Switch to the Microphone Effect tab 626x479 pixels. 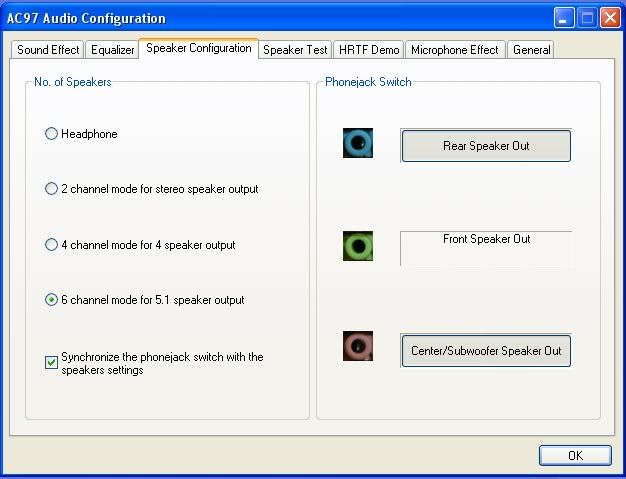point(455,50)
